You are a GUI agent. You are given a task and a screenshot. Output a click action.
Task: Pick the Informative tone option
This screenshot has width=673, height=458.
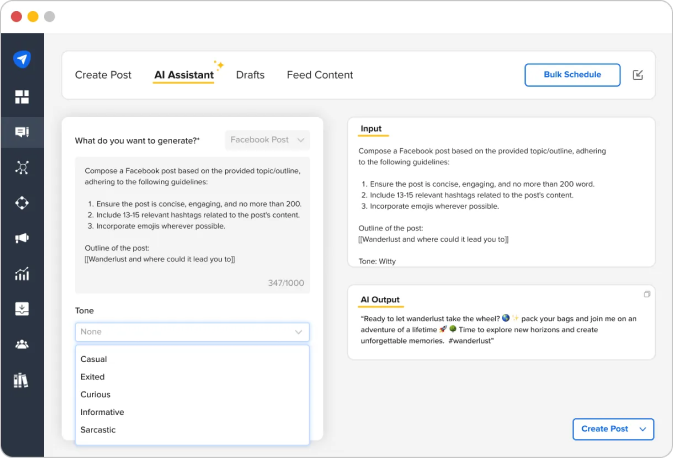(x=102, y=412)
